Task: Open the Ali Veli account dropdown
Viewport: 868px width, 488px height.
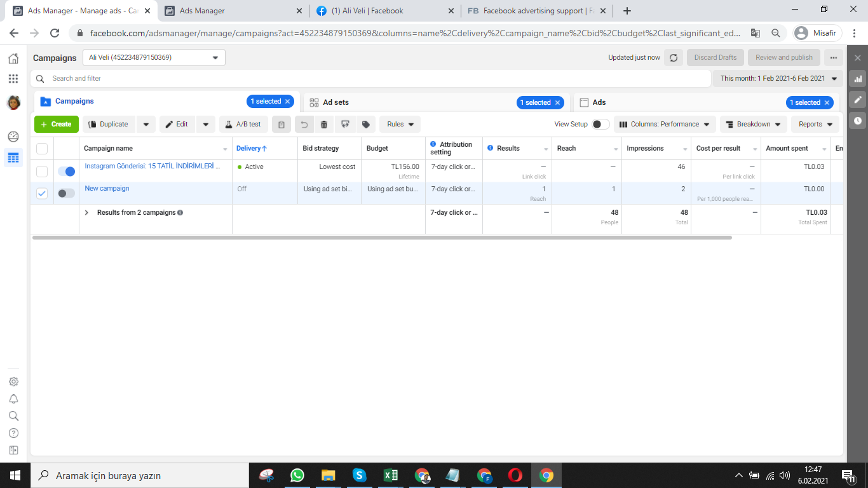Action: (x=154, y=58)
